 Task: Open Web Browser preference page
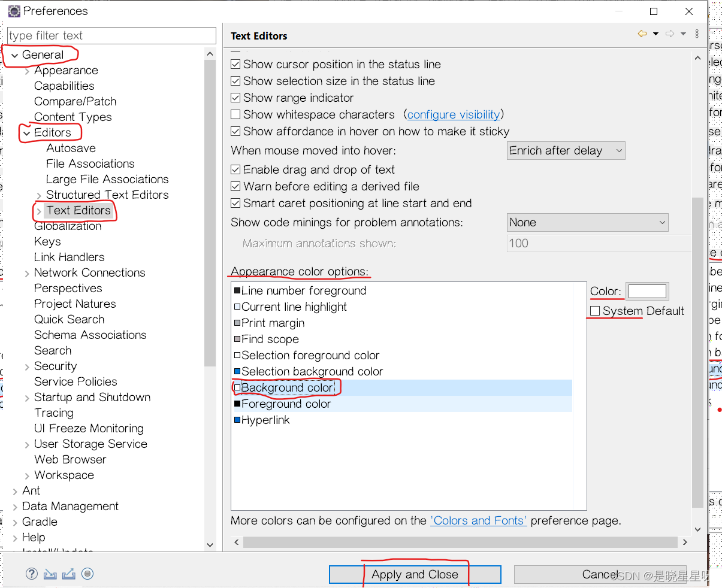pos(70,459)
